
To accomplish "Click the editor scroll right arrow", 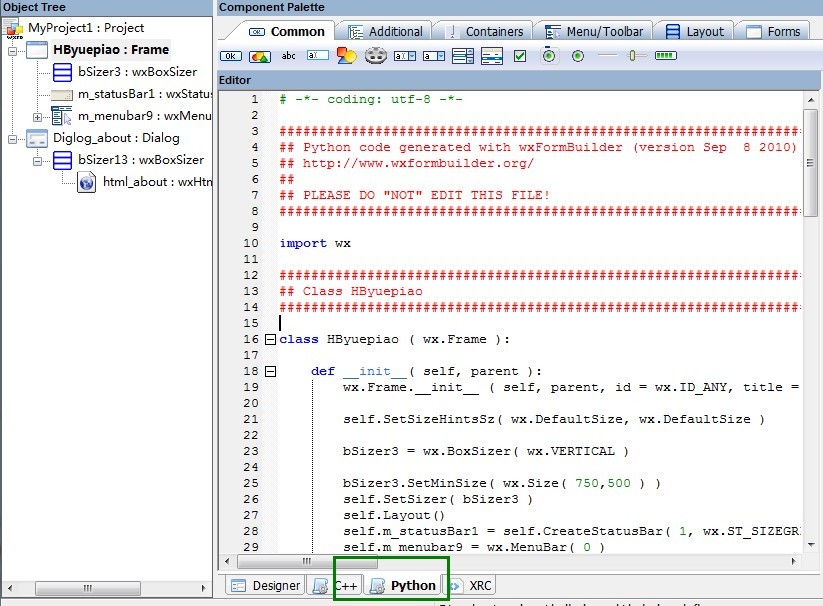I will coord(794,561).
